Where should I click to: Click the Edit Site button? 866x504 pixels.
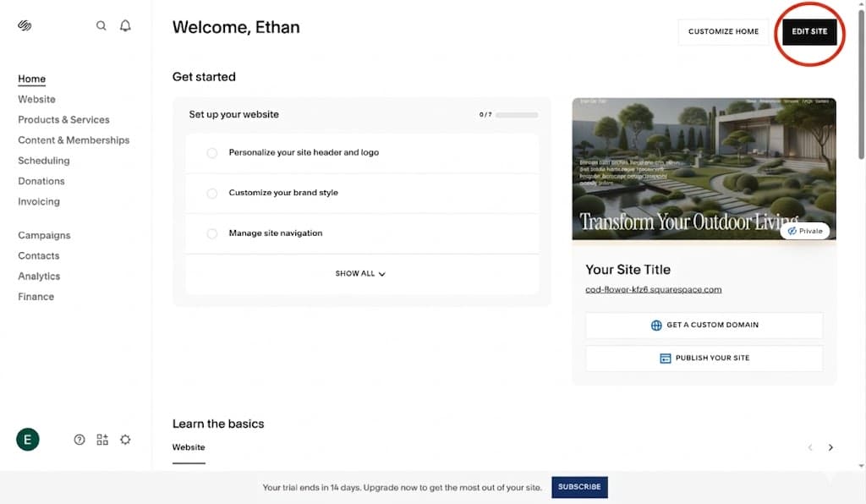point(808,30)
